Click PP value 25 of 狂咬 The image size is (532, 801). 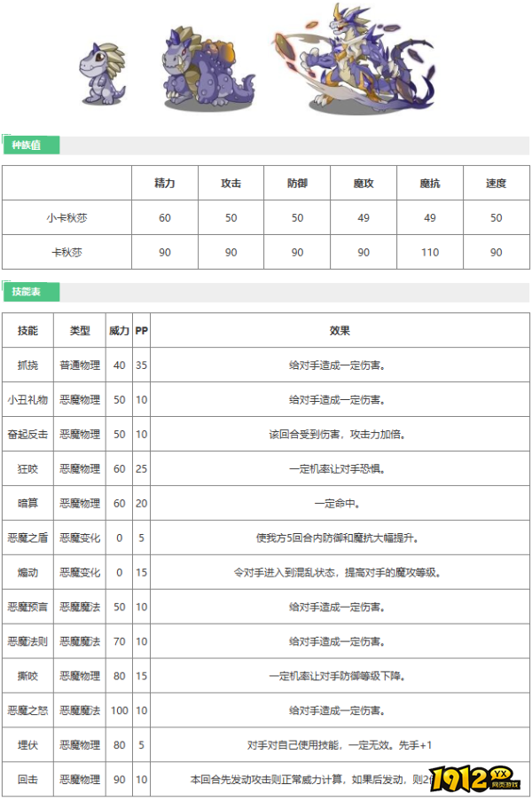[142, 469]
